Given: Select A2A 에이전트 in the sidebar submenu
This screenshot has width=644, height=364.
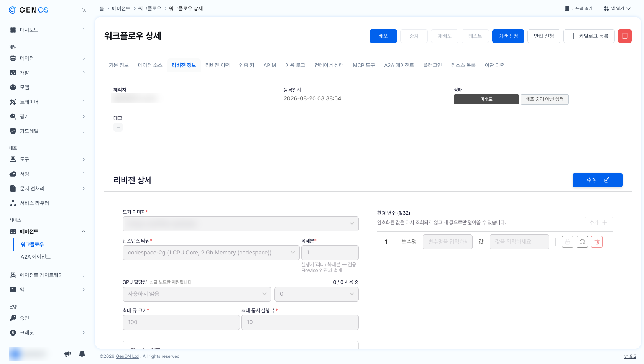Looking at the screenshot, I should click(36, 257).
